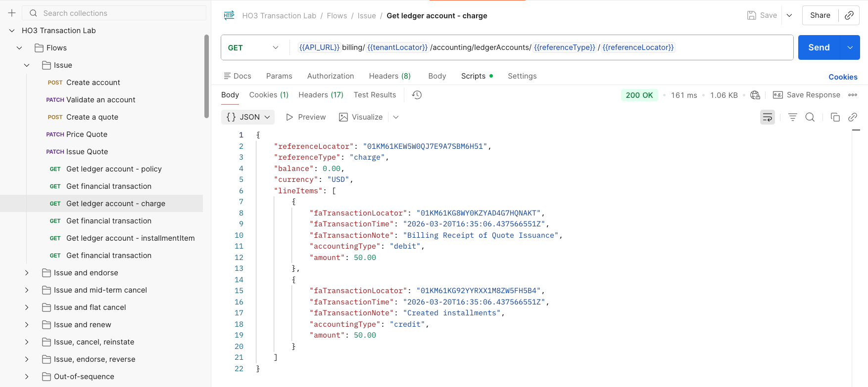868x387 pixels.
Task: Click link icon in response toolbar
Action: pos(853,117)
